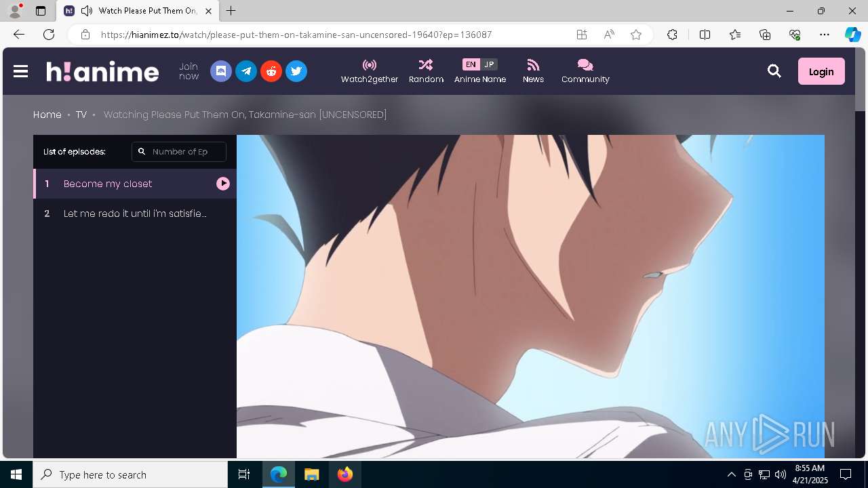This screenshot has width=868, height=488.
Task: Click the taskbar search box
Action: click(x=130, y=474)
